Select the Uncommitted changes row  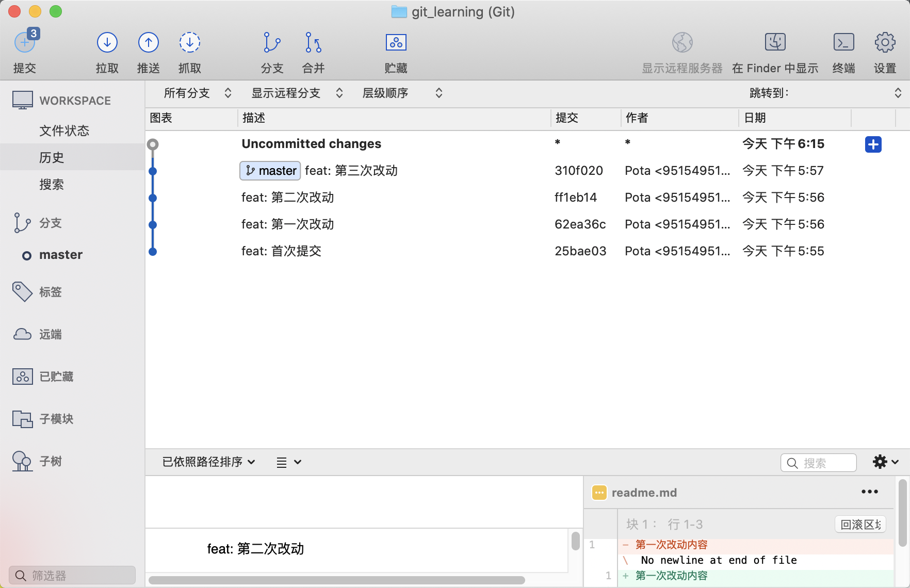coord(527,144)
